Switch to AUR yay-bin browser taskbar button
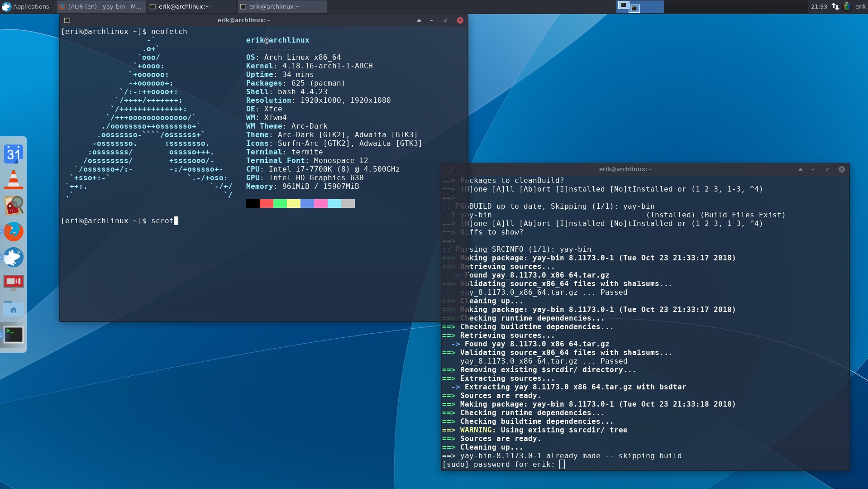Image resolution: width=868 pixels, height=489 pixels. [x=100, y=6]
